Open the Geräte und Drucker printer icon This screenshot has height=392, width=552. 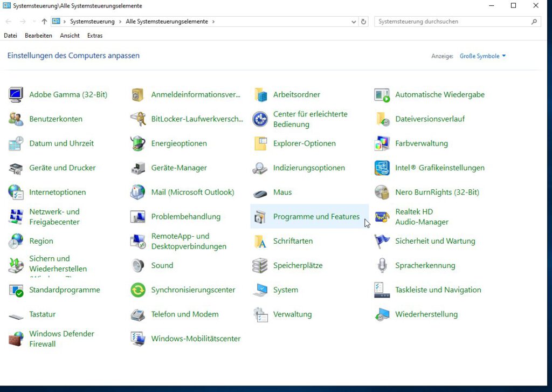click(x=16, y=168)
